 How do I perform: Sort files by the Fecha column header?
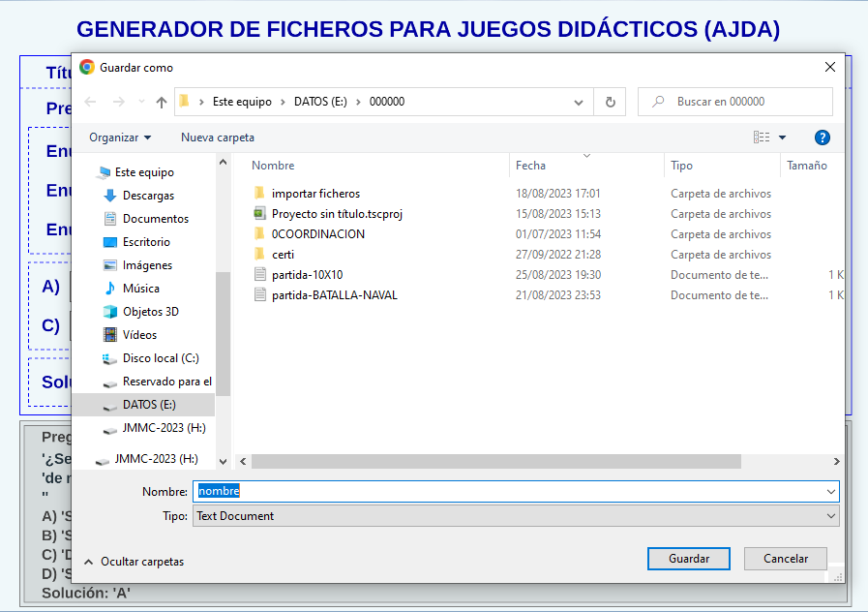pos(530,166)
